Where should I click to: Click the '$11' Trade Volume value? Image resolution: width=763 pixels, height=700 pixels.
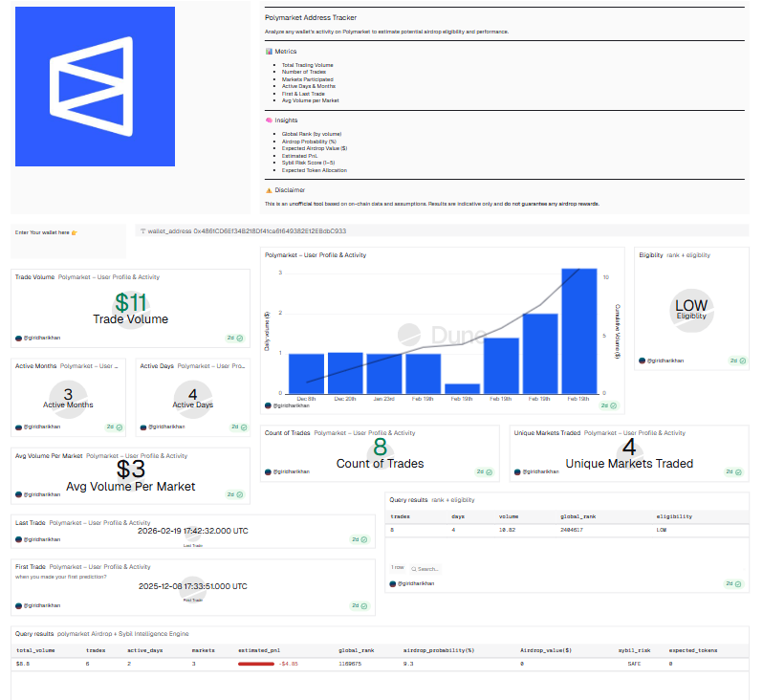tap(130, 303)
